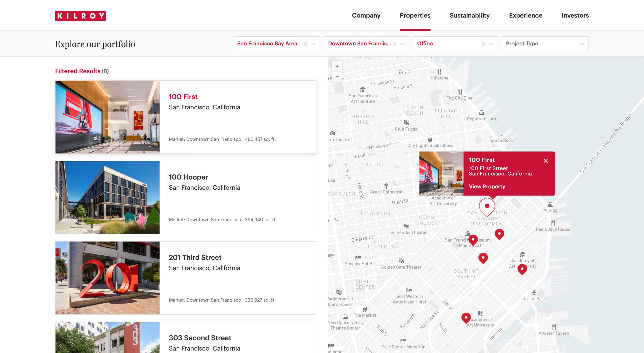
Task: Clear the San Francisco Bay Area filter
Action: pos(306,44)
